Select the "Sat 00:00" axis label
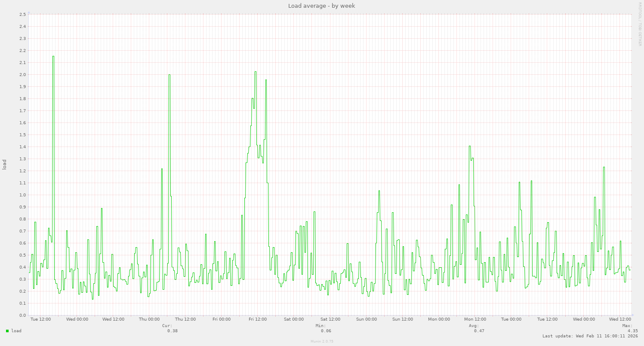Viewport: 644px width, 346px height. tap(294, 319)
